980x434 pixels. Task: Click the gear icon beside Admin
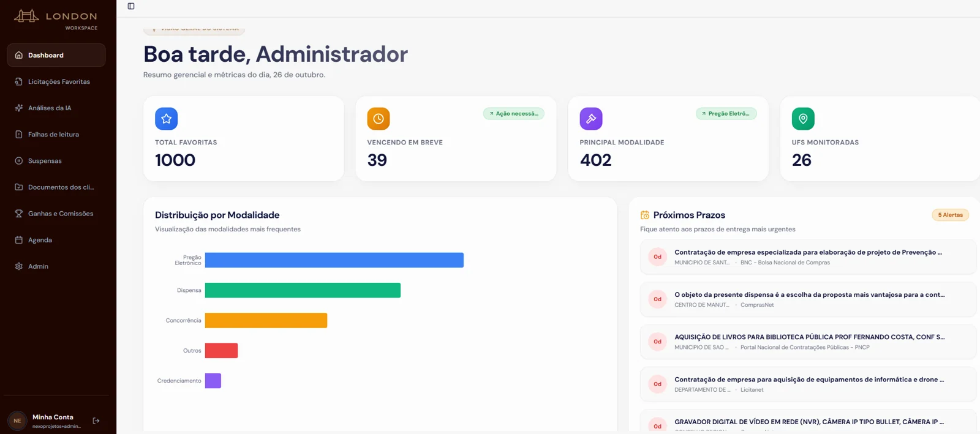[x=19, y=266]
